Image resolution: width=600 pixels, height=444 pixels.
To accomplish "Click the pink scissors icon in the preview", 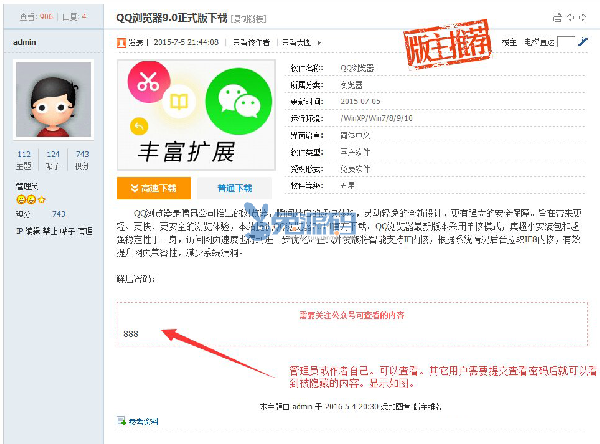I will pos(149,82).
